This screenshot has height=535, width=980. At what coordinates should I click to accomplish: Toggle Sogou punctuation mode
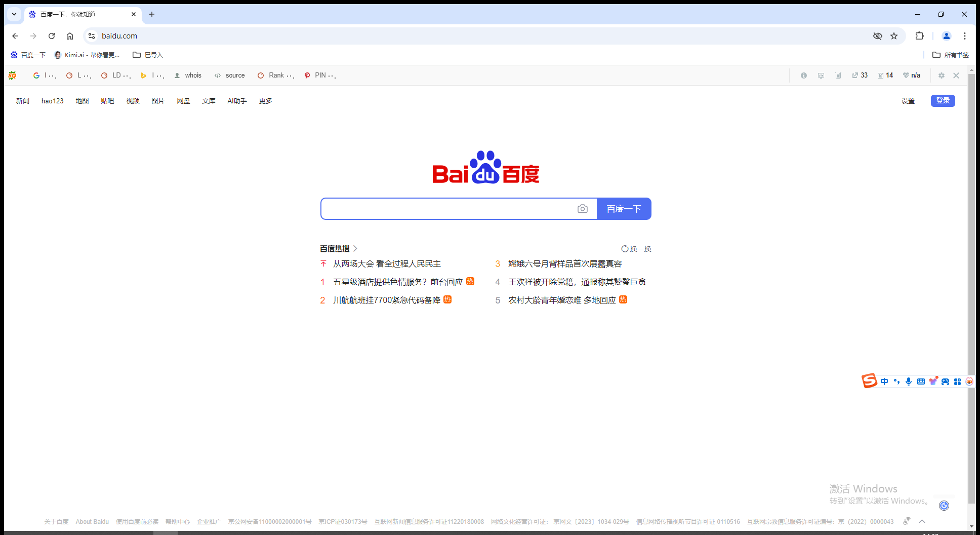click(x=896, y=381)
